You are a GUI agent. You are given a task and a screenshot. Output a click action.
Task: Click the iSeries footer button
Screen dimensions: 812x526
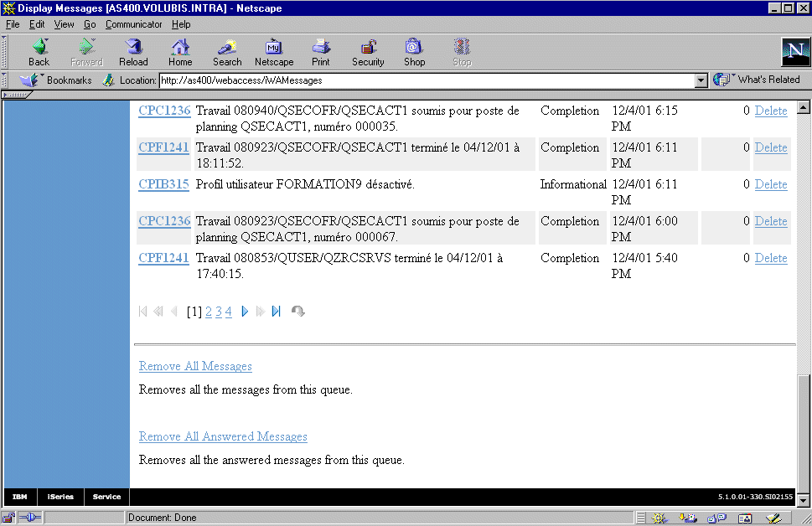pyautogui.click(x=60, y=497)
